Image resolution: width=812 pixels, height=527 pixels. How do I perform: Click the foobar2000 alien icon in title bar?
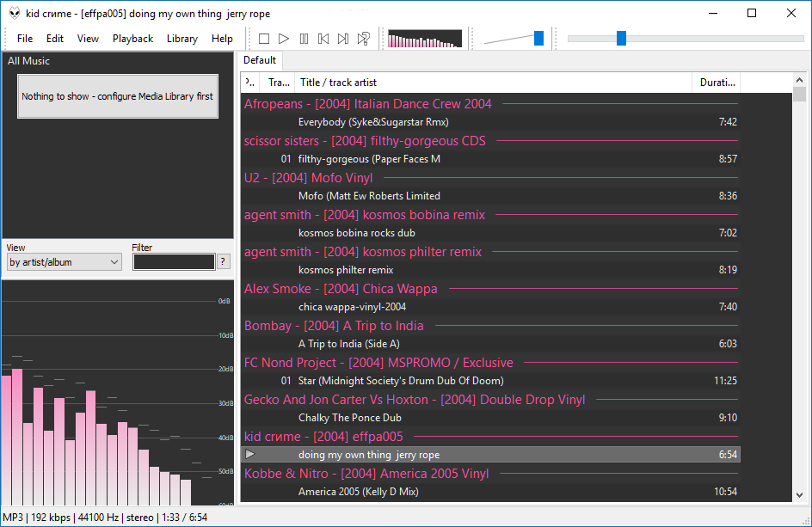pyautogui.click(x=15, y=13)
